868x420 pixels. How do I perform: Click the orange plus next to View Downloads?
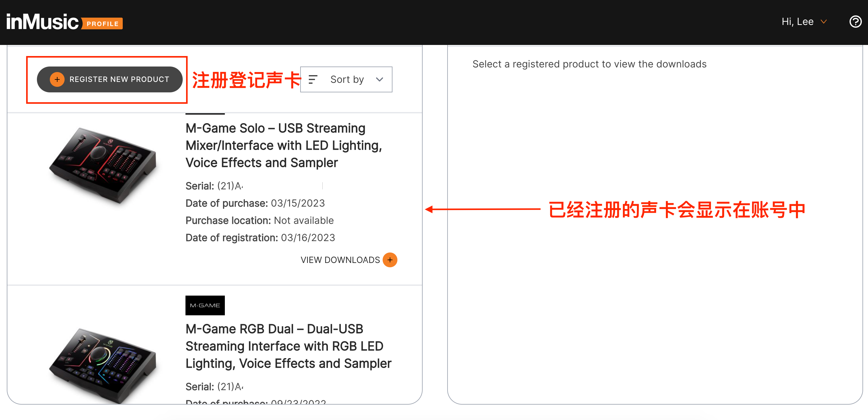pos(390,260)
